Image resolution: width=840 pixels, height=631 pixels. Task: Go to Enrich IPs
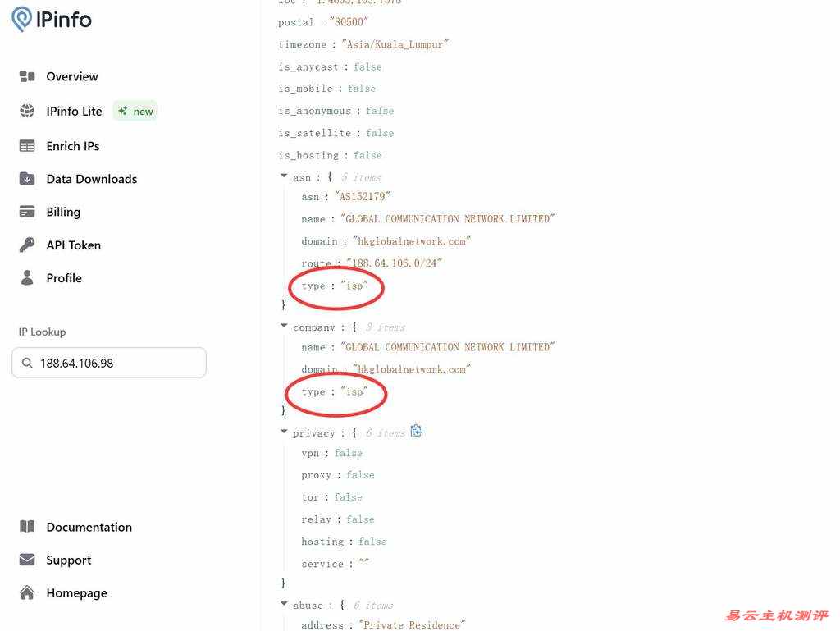tap(73, 146)
